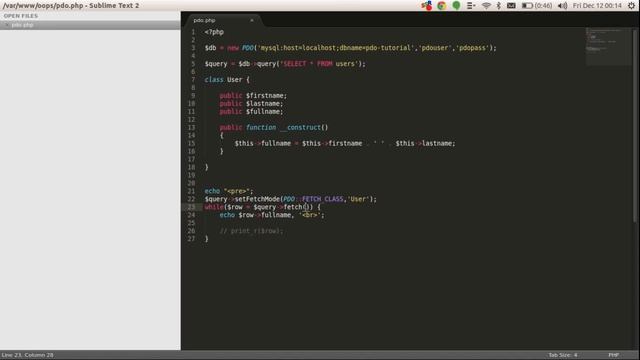Click line number 13 in the gutter
The height and width of the screenshot is (360, 640).
coord(191,127)
